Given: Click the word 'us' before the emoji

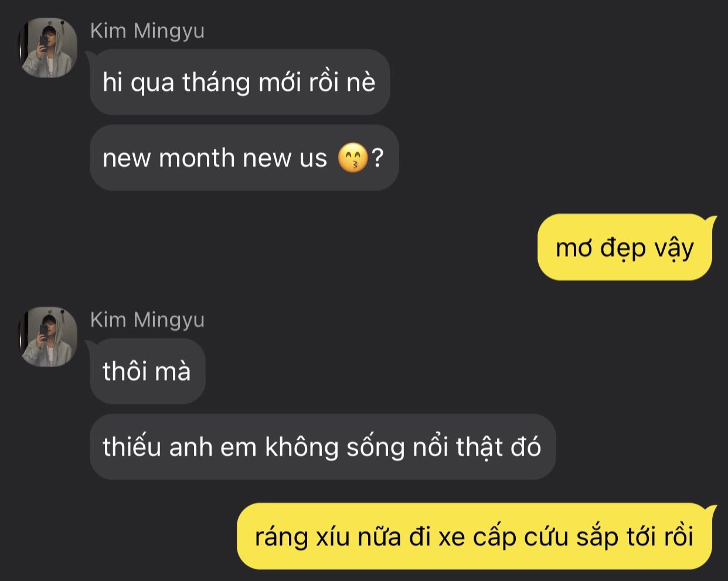Looking at the screenshot, I should click(313, 159).
